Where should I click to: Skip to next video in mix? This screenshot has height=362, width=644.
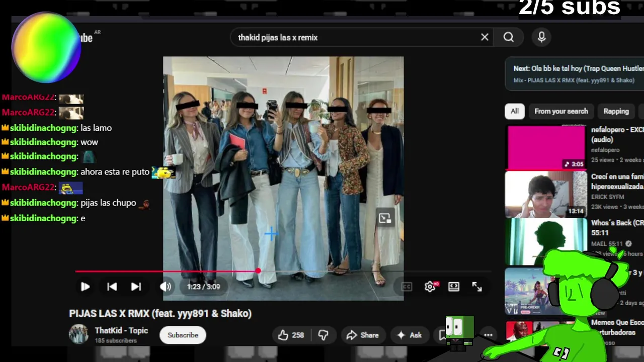click(136, 287)
